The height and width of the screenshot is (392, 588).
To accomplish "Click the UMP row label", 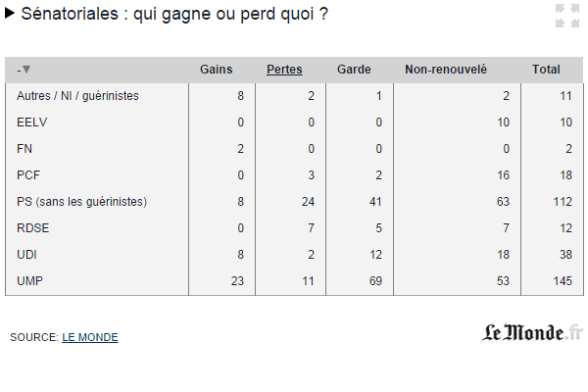I will (29, 281).
